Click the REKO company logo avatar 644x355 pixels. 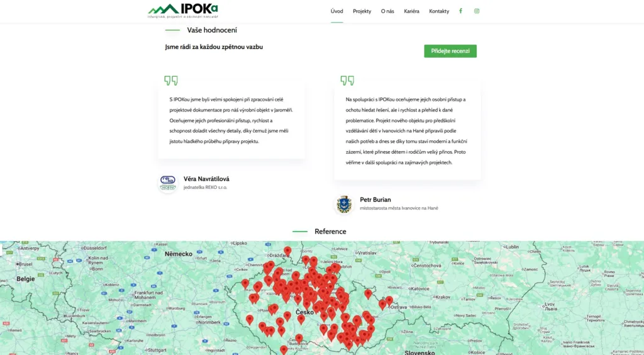coord(168,183)
